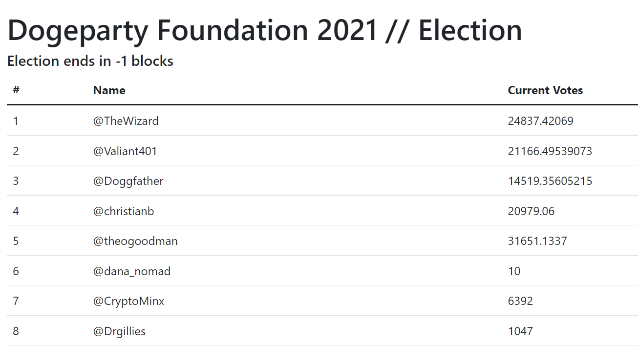Select candidate @TheWizard
Image resolution: width=638 pixels, height=364 pixels.
[126, 121]
